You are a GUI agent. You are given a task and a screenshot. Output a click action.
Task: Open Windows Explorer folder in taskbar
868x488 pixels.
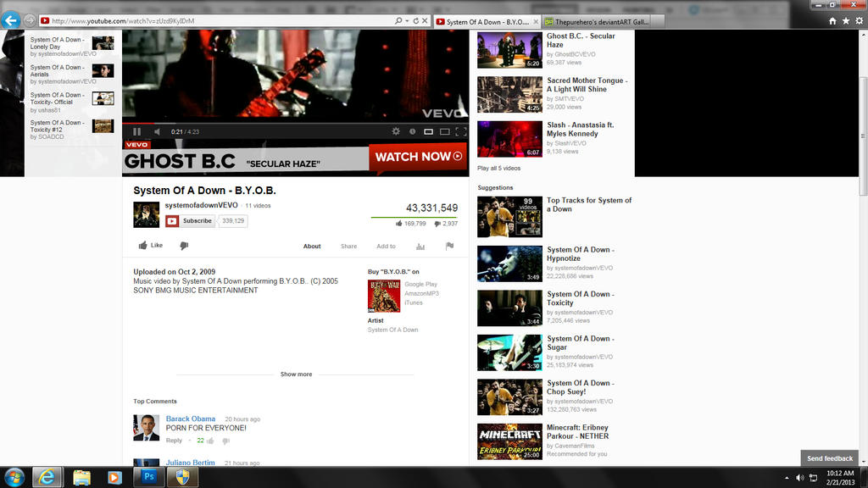coord(81,477)
